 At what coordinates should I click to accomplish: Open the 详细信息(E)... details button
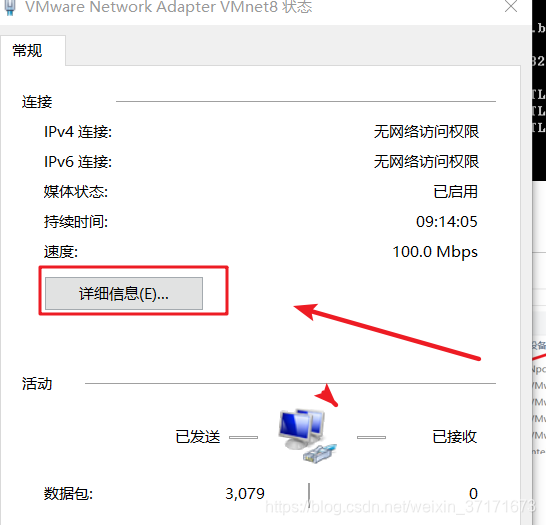click(124, 293)
